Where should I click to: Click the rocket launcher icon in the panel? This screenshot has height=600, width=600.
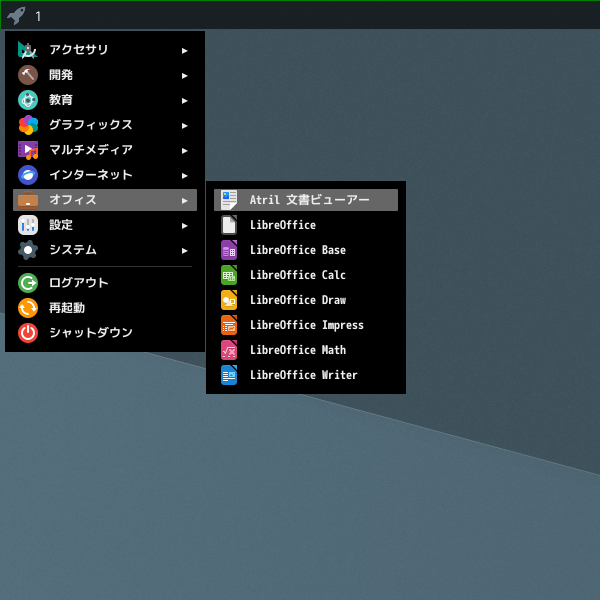point(16,16)
